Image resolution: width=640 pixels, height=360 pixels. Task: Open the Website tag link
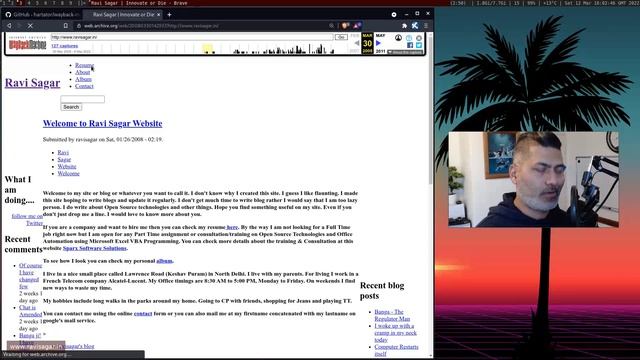coord(67,167)
